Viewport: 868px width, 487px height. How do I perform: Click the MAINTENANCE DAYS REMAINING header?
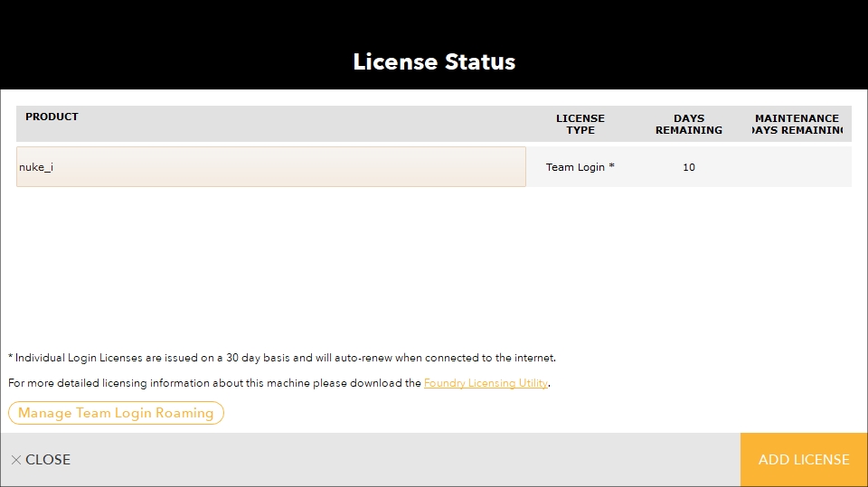[x=797, y=124]
